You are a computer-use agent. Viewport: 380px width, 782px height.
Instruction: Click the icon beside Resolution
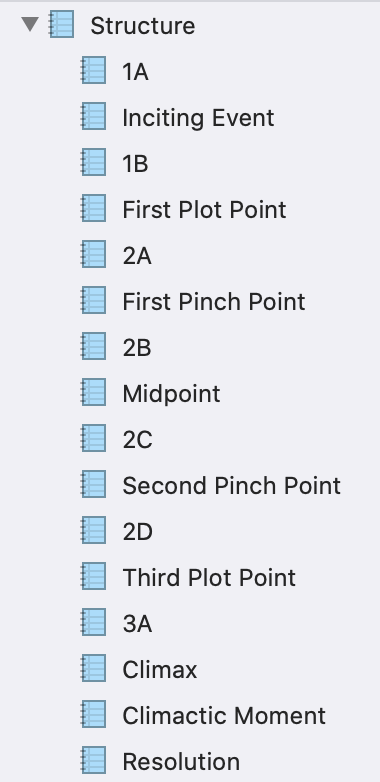[94, 760]
